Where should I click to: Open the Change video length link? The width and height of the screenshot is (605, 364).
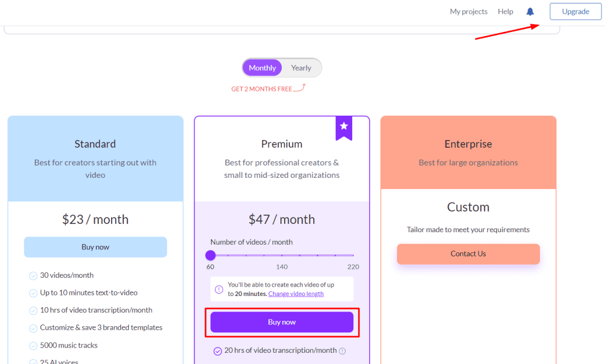click(x=295, y=294)
